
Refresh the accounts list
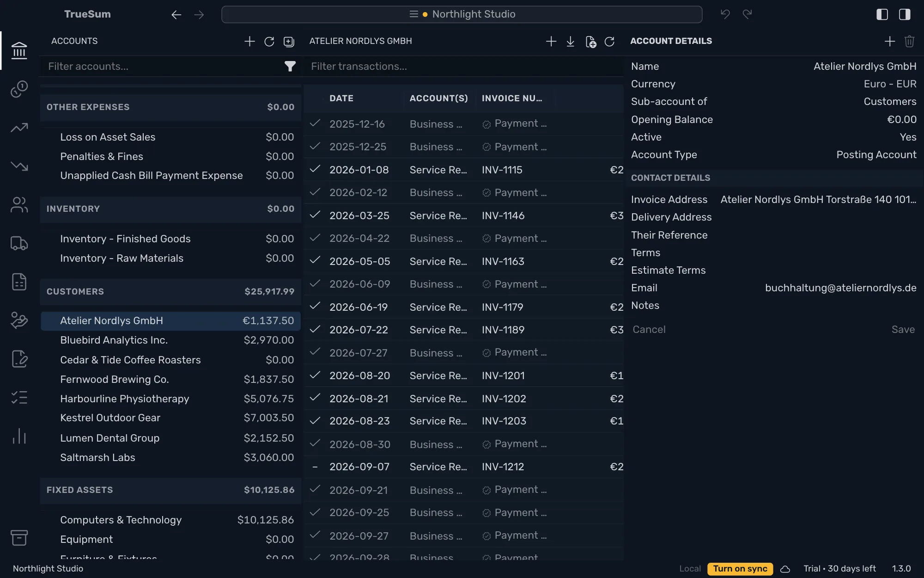[x=269, y=42]
